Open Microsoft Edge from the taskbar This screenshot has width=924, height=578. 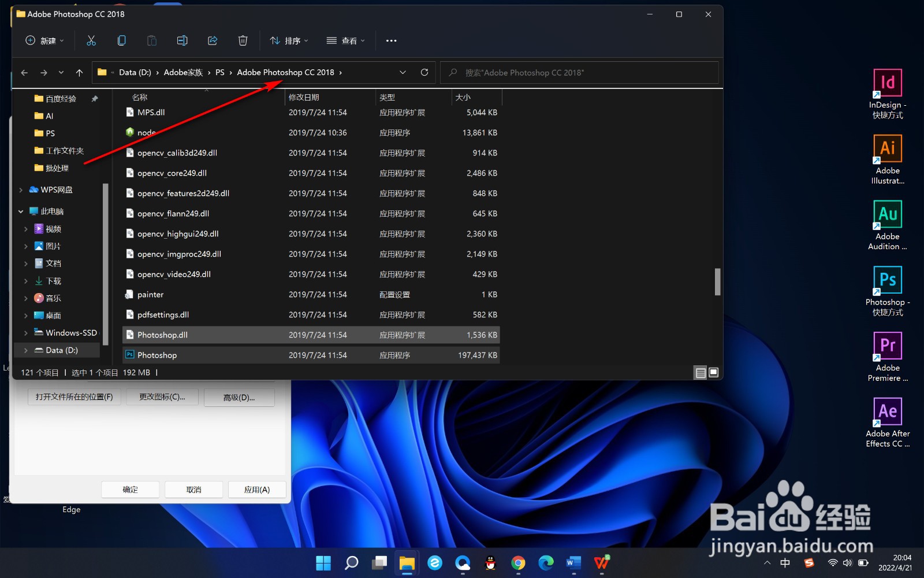pos(546,562)
